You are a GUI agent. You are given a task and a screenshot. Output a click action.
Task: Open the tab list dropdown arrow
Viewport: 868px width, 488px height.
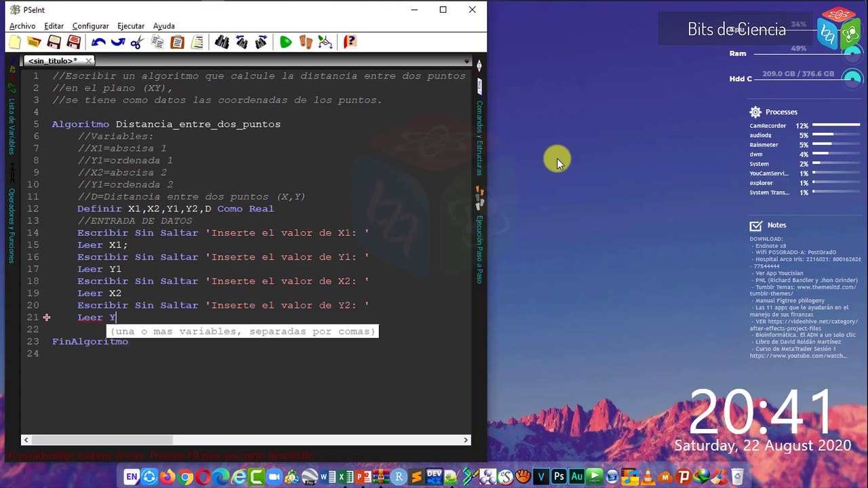click(x=467, y=62)
